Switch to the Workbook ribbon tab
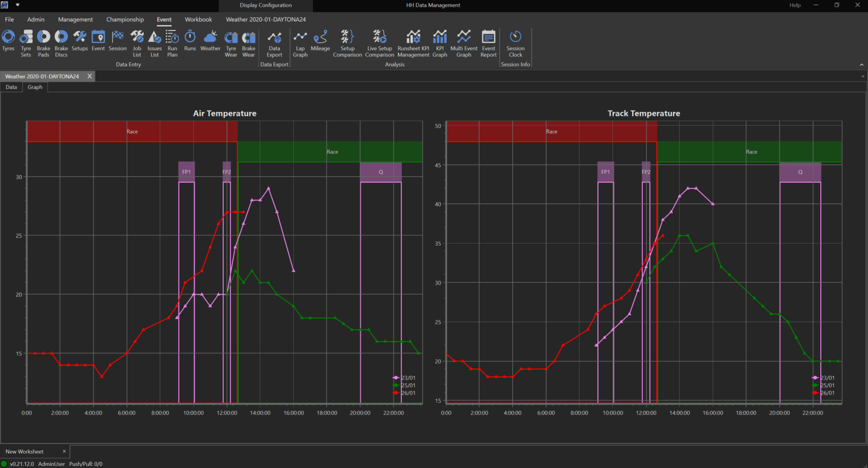The image size is (868, 468). [x=198, y=19]
